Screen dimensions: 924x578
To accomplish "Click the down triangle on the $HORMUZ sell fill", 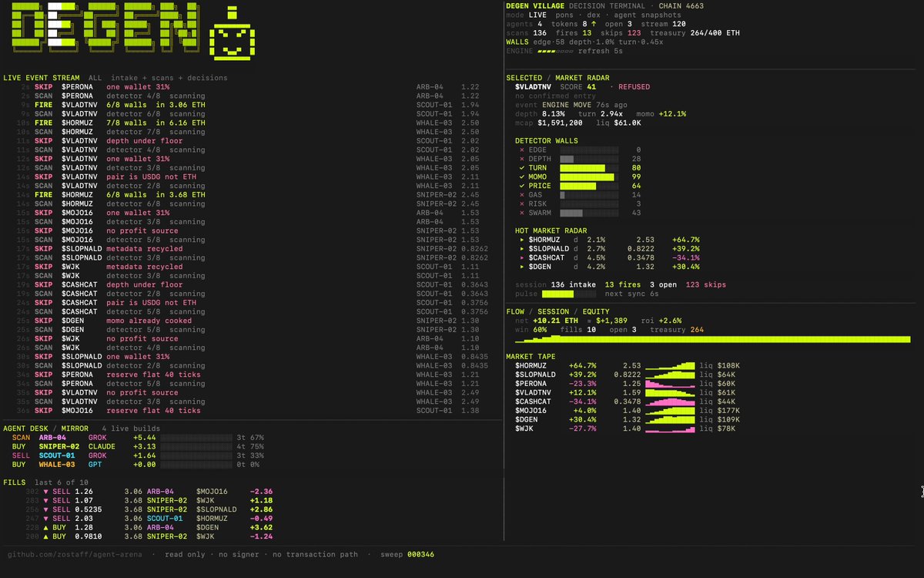I will [46, 518].
